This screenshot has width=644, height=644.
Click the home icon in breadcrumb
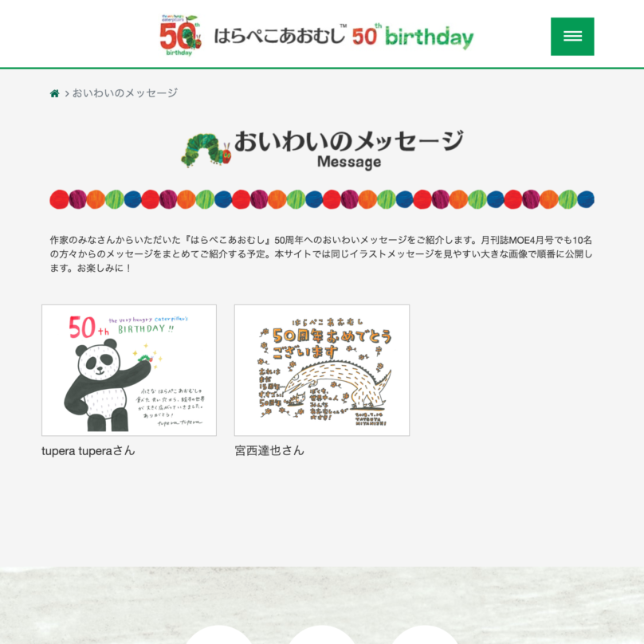(55, 93)
